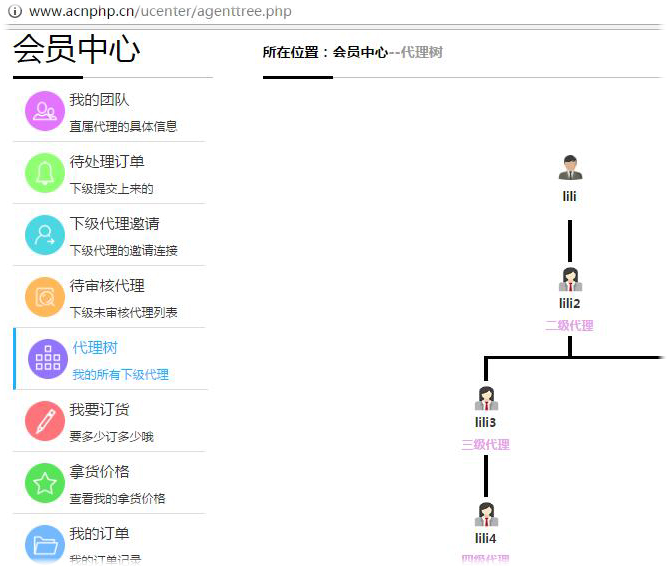Viewport: 668px width, 568px height.
Task: Select the lili3 agent node avatar
Action: 486,398
